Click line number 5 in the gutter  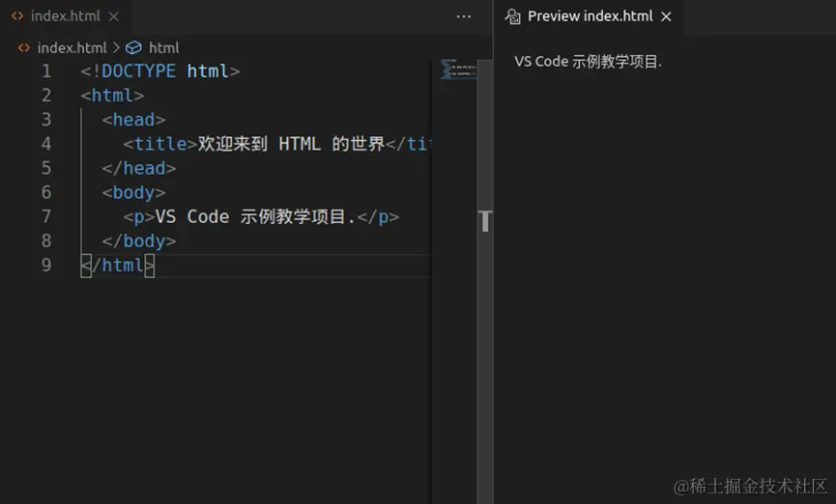[x=47, y=168]
